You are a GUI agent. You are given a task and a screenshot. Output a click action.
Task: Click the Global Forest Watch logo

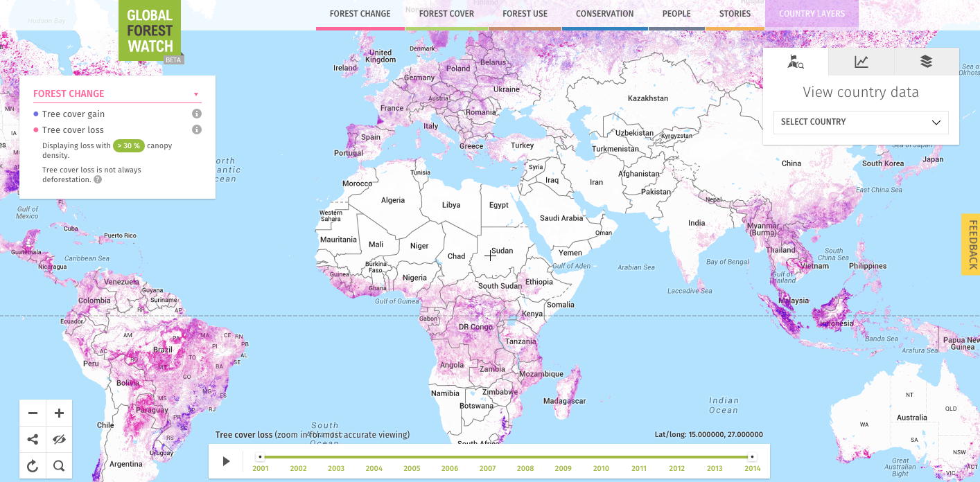pyautogui.click(x=150, y=31)
